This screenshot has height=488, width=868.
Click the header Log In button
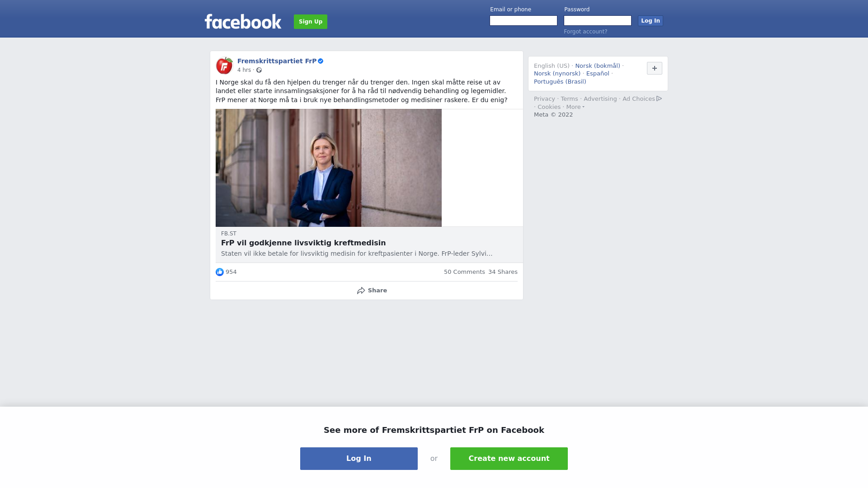tap(651, 21)
